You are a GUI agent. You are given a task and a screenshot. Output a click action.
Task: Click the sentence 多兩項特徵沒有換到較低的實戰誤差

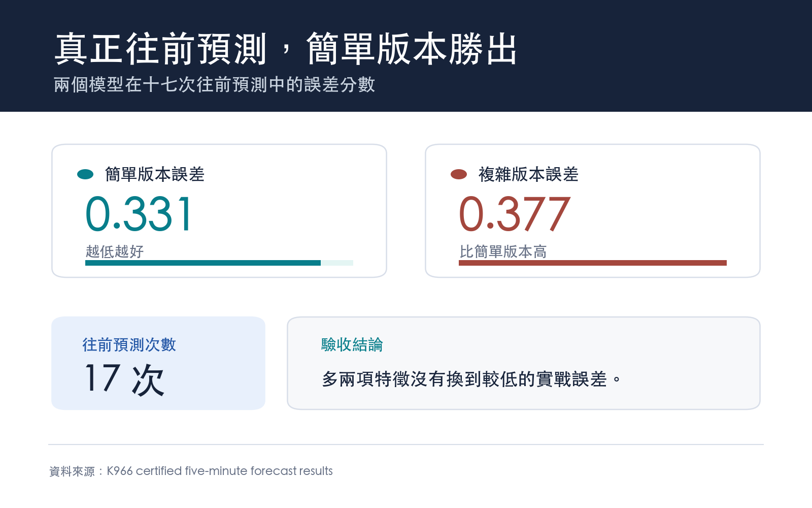471,379
